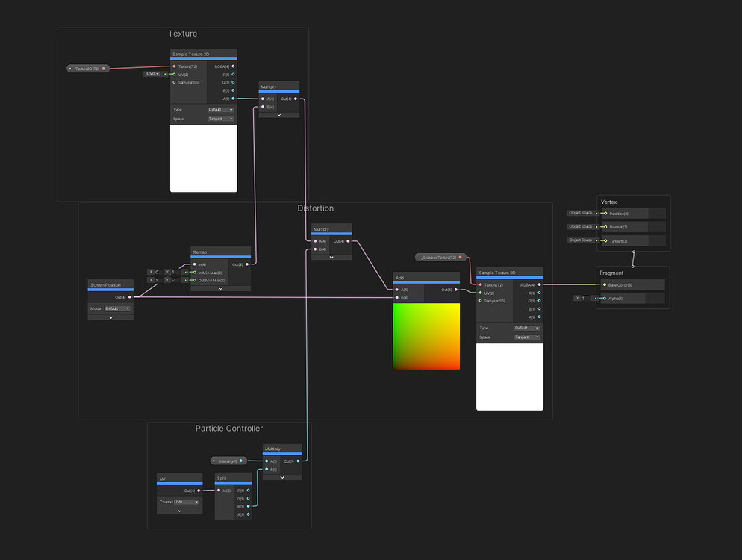Click the Normal(3) port in the Vertex block
Screen dimensions: 742x560
(605, 226)
